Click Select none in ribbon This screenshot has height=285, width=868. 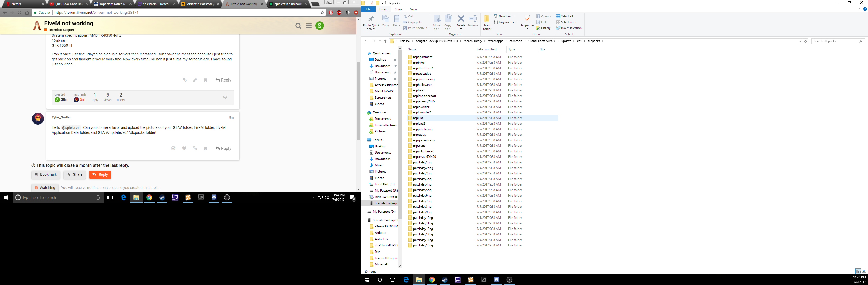click(566, 22)
